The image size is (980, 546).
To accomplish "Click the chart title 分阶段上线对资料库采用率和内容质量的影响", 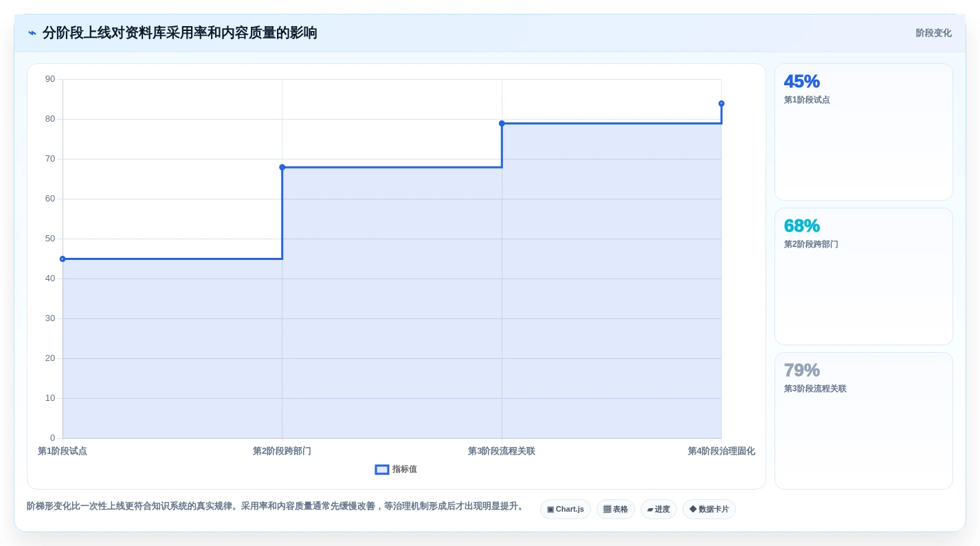I will coord(180,33).
